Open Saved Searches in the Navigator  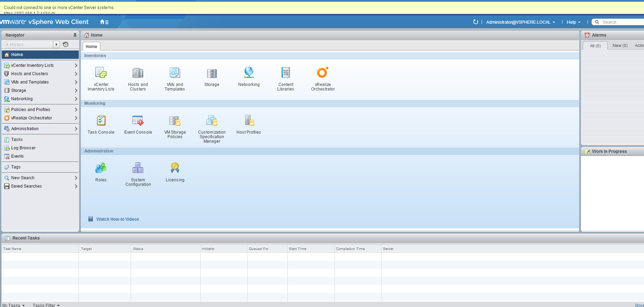[40, 186]
